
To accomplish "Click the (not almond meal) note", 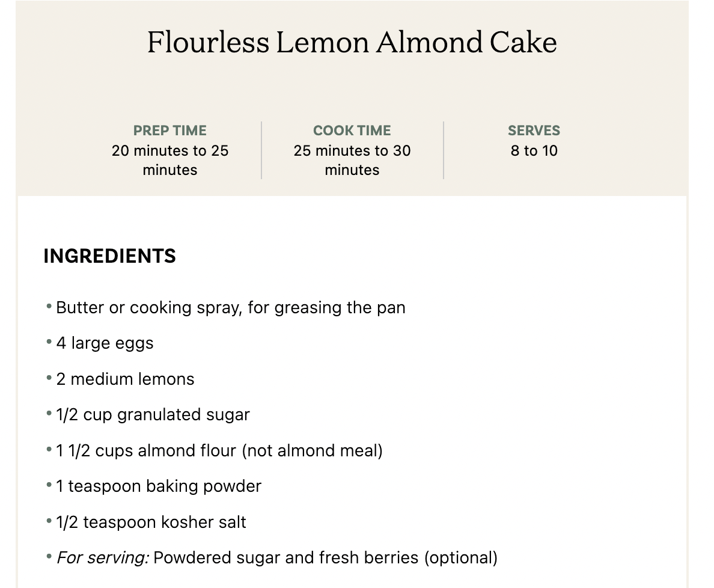I will click(x=312, y=451).
